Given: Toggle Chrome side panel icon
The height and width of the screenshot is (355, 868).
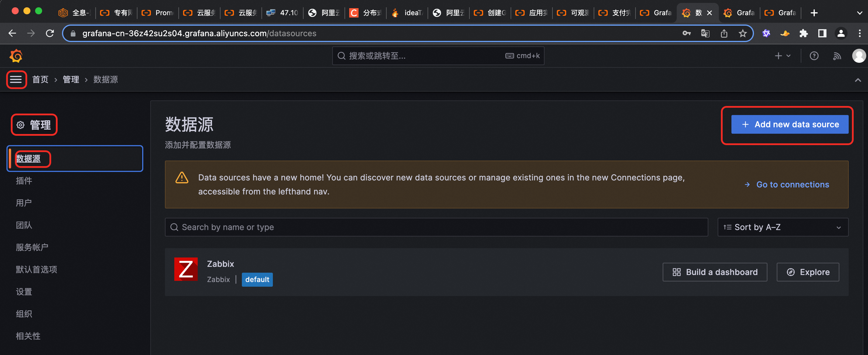Looking at the screenshot, I should point(822,33).
